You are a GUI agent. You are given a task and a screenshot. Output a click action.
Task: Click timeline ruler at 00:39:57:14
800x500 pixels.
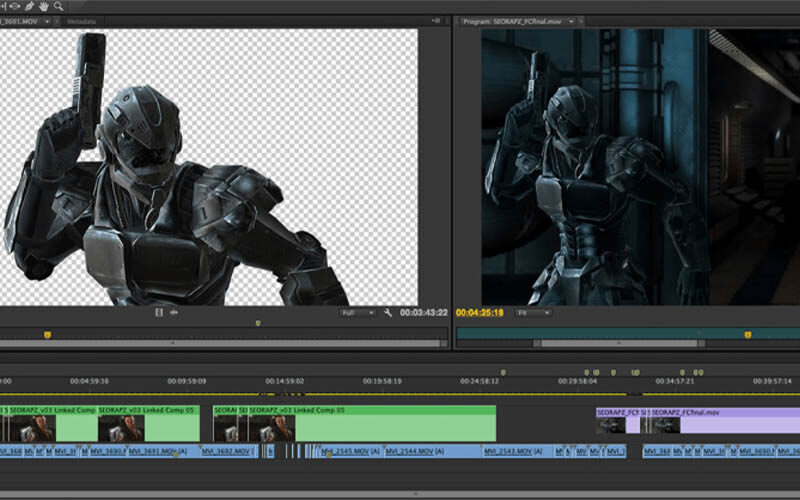click(x=772, y=381)
